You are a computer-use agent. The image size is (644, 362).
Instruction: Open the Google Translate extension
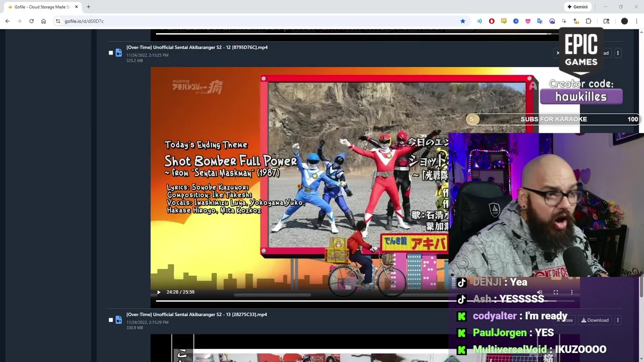pos(540,21)
